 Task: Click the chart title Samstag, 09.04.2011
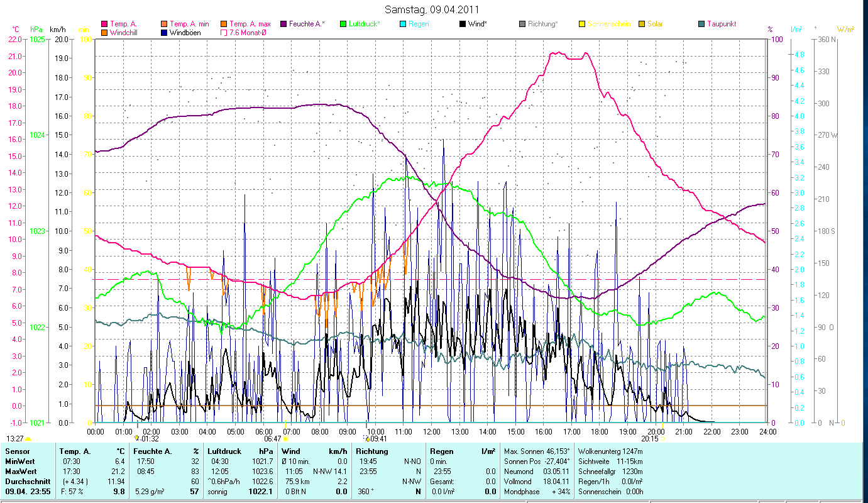(433, 9)
